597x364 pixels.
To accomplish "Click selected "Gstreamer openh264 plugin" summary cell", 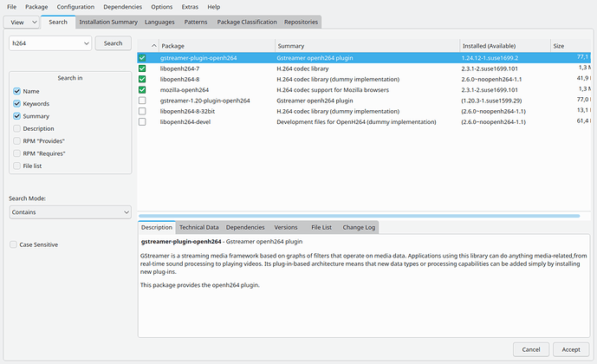I will click(x=315, y=58).
